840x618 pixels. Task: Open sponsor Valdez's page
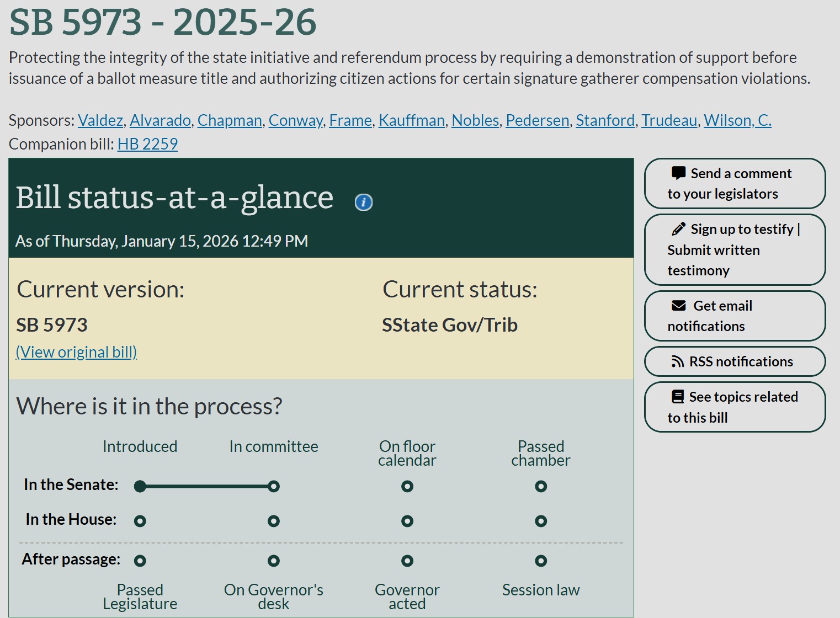click(100, 120)
